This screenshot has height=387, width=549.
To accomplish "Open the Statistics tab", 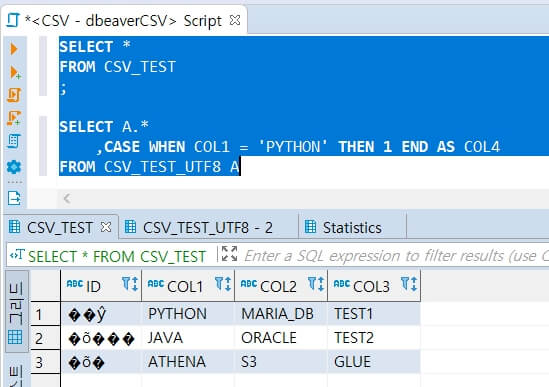I will pyautogui.click(x=352, y=228).
